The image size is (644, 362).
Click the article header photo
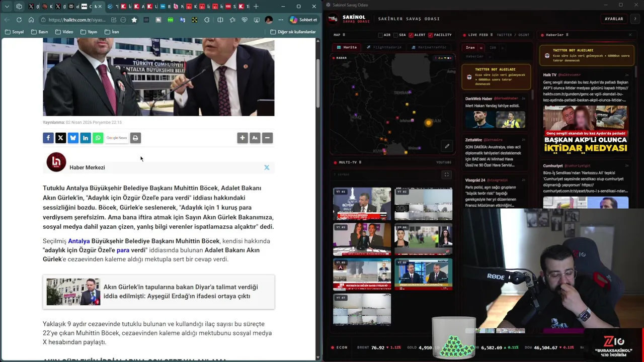[158, 77]
